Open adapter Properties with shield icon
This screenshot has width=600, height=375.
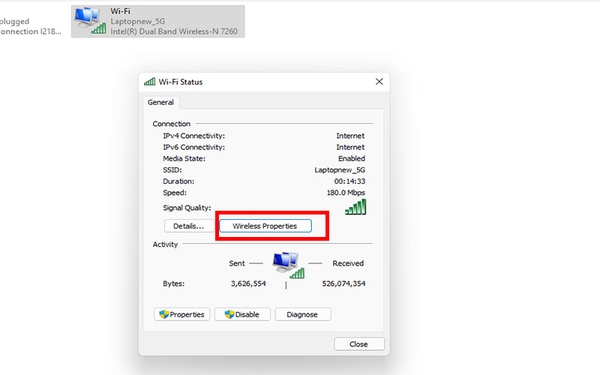tap(182, 315)
